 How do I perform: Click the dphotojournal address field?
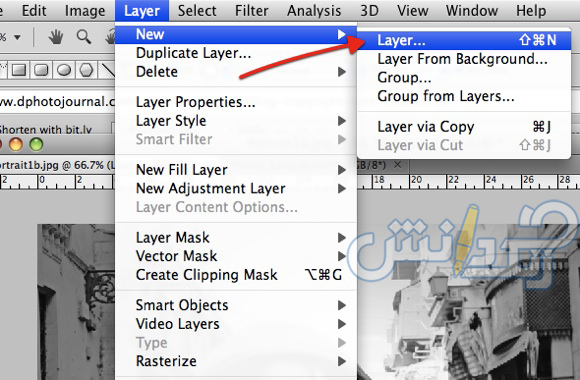(57, 101)
